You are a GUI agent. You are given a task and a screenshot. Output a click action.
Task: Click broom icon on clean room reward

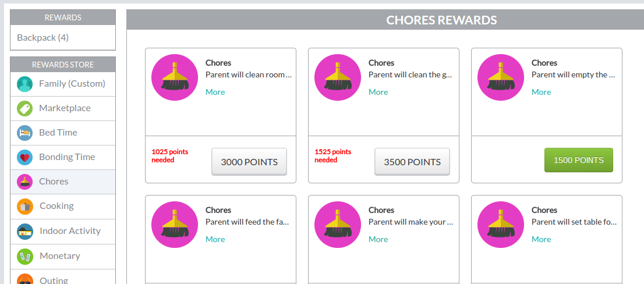point(175,77)
